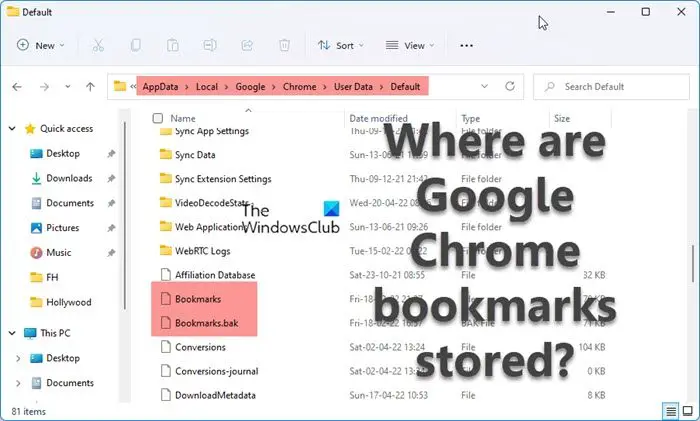Open the See more ellipsis menu
Viewport: 700px width, 421px height.
(x=466, y=46)
